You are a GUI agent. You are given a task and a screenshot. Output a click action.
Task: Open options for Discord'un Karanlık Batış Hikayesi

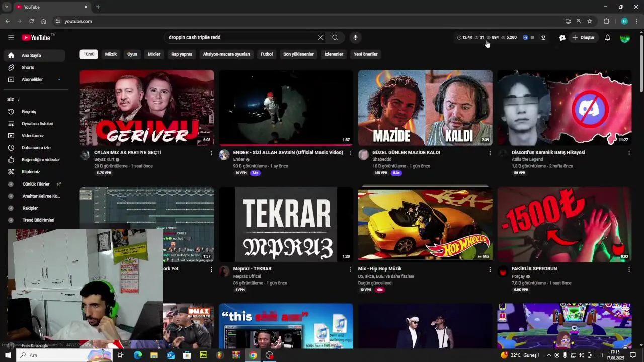[x=629, y=153]
